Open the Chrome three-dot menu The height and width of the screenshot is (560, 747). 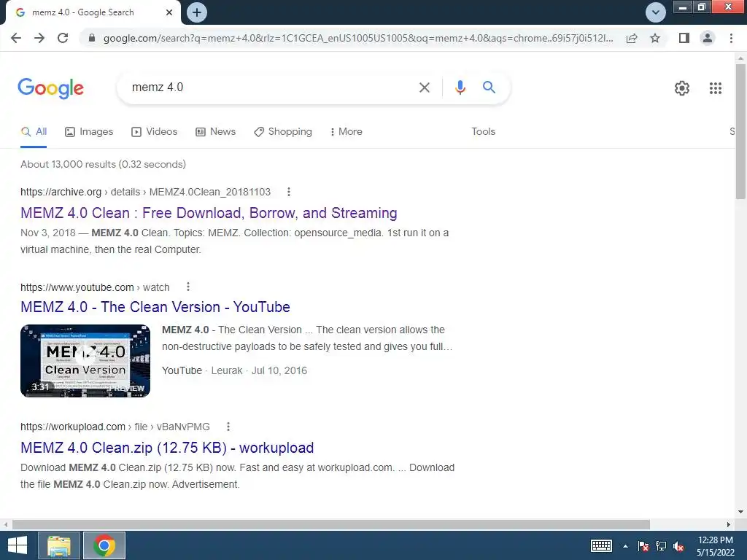731,38
